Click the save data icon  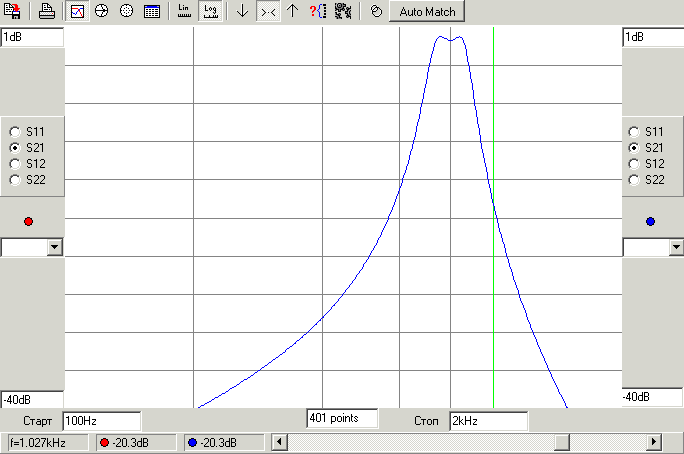click(12, 11)
